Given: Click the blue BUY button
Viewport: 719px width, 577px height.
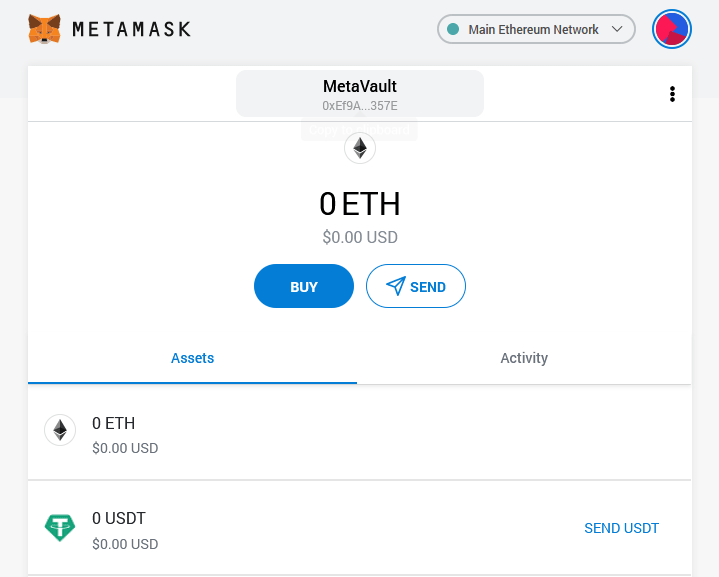Looking at the screenshot, I should [304, 286].
